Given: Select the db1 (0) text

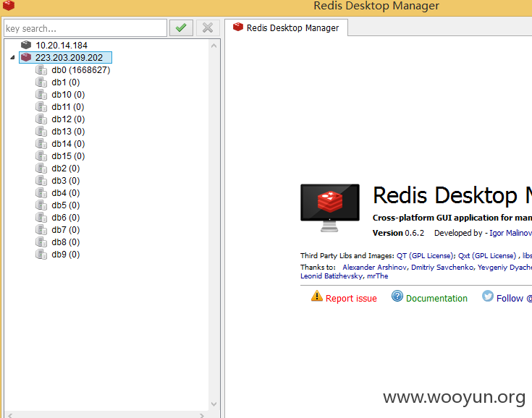Looking at the screenshot, I should (65, 82).
